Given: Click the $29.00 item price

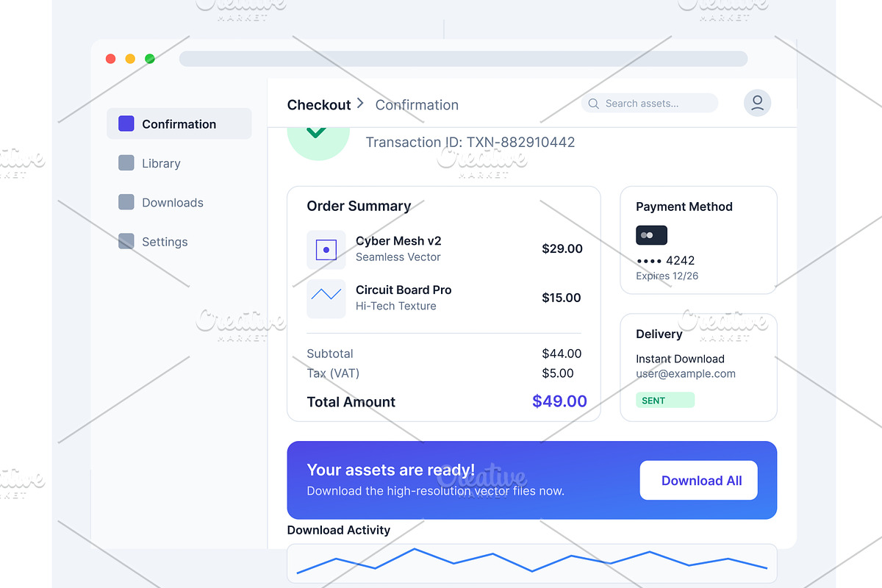Looking at the screenshot, I should point(562,248).
